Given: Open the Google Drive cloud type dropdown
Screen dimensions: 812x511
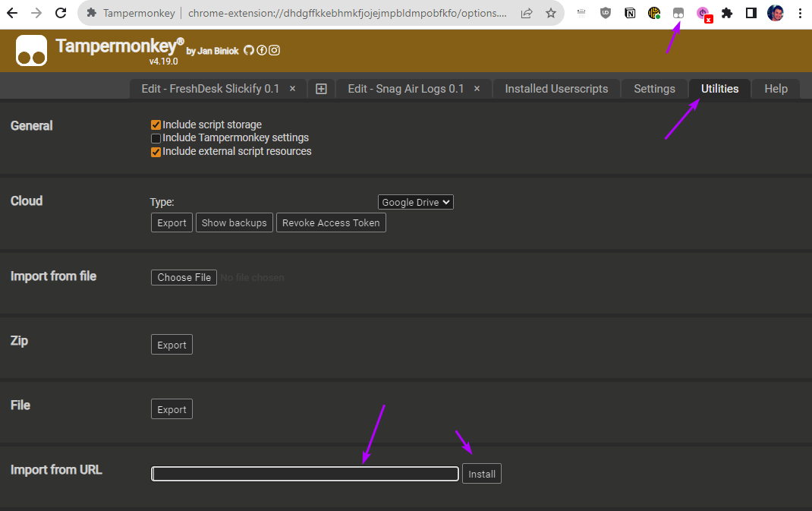Looking at the screenshot, I should click(x=415, y=202).
